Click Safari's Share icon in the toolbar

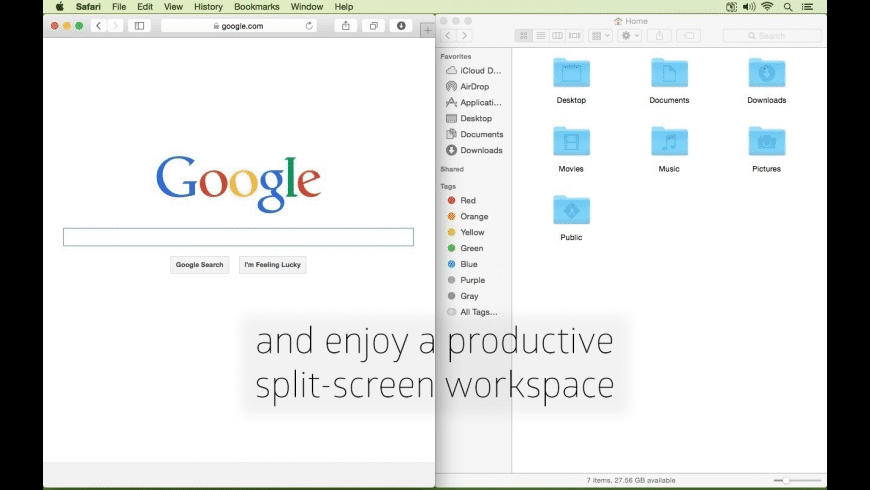pos(346,26)
